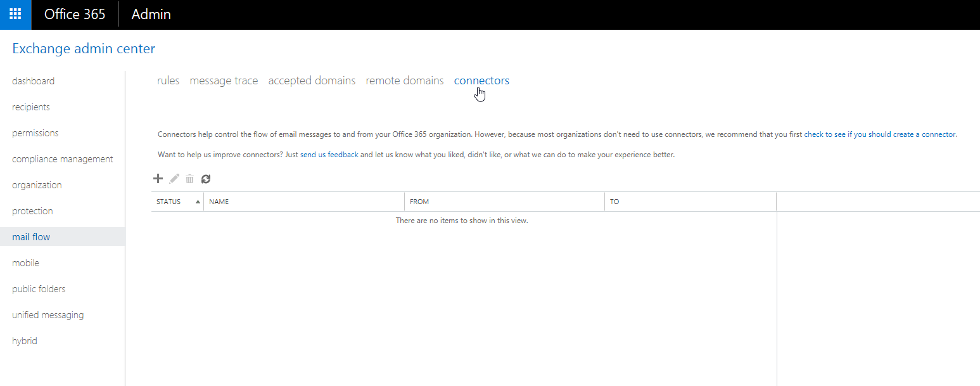Navigate to the dashboard section
This screenshot has width=980, height=386.
pos(34,80)
